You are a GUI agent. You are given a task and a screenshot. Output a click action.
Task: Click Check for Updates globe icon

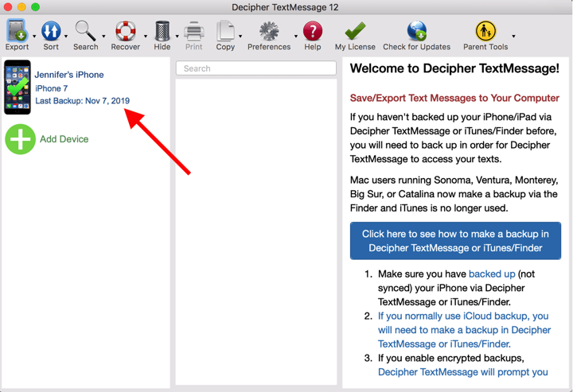pyautogui.click(x=416, y=32)
